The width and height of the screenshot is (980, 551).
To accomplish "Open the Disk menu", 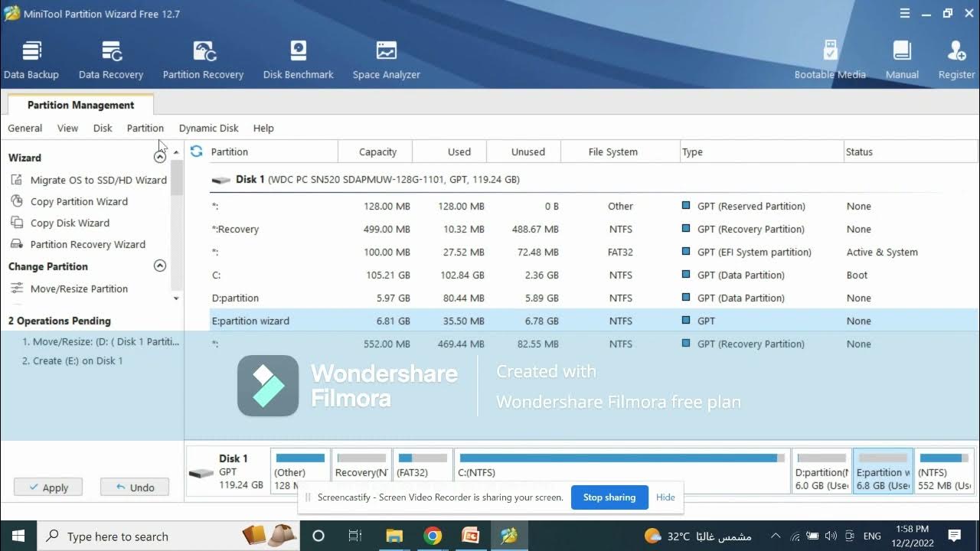I will tap(103, 128).
